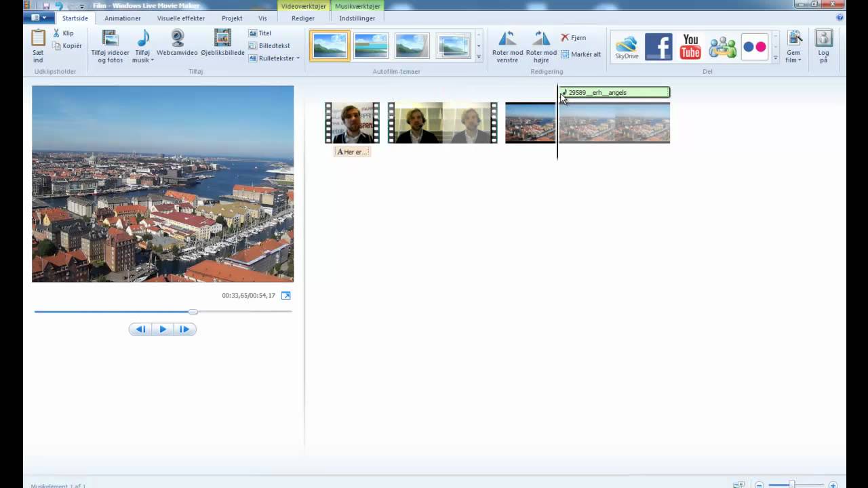Select the first highlighted Autofilm theme
This screenshot has width=868, height=488.
(x=330, y=45)
